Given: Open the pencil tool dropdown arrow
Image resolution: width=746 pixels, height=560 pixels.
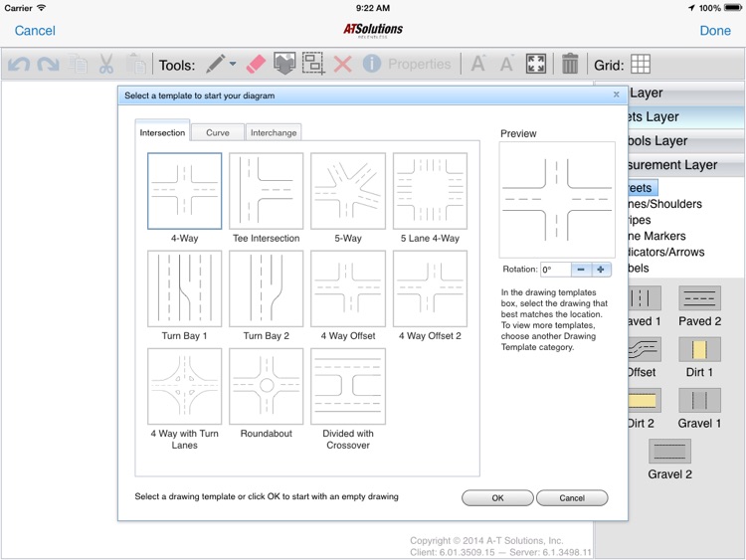Looking at the screenshot, I should click(x=233, y=65).
